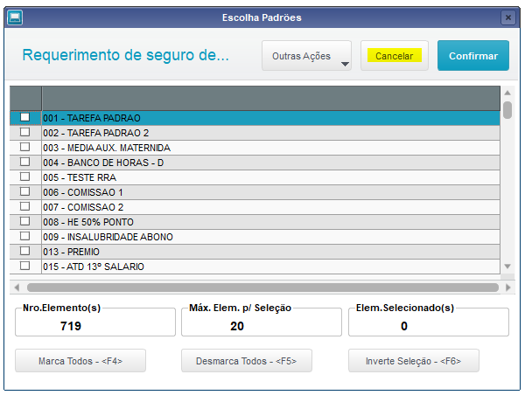This screenshot has height=402, width=532.
Task: Toggle the 007 - COMISSAO 2 checkbox
Action: (x=24, y=206)
